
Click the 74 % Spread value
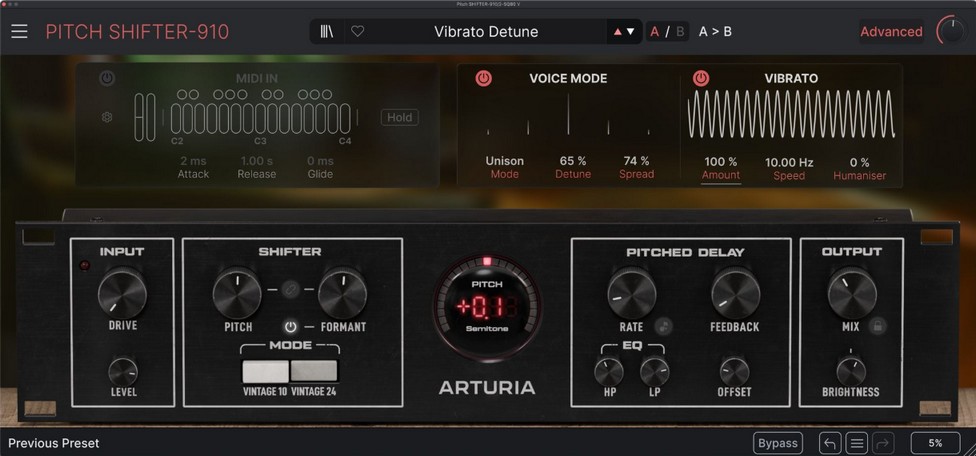[x=636, y=161]
